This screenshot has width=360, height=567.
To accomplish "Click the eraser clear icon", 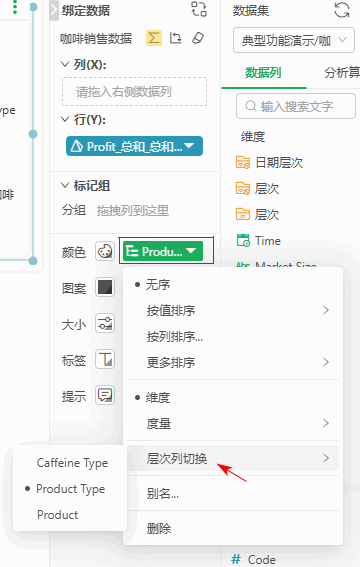I will coord(198,38).
